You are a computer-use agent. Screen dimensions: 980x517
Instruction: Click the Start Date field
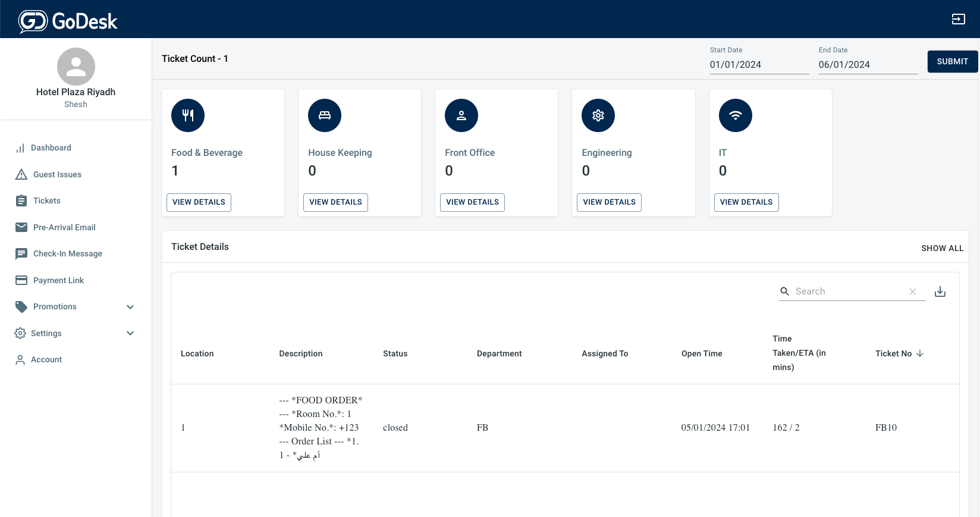coord(759,65)
